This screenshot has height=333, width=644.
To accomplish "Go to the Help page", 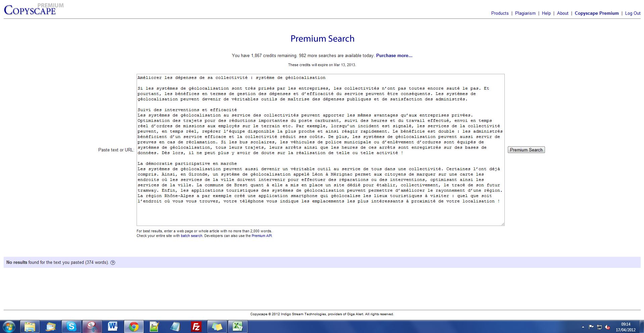I will click(x=546, y=13).
